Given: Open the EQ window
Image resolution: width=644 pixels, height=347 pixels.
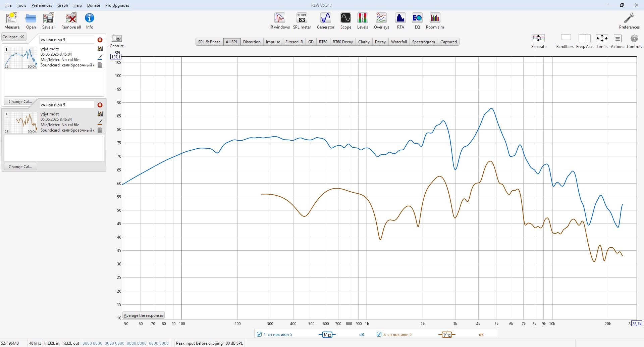Looking at the screenshot, I should (417, 21).
